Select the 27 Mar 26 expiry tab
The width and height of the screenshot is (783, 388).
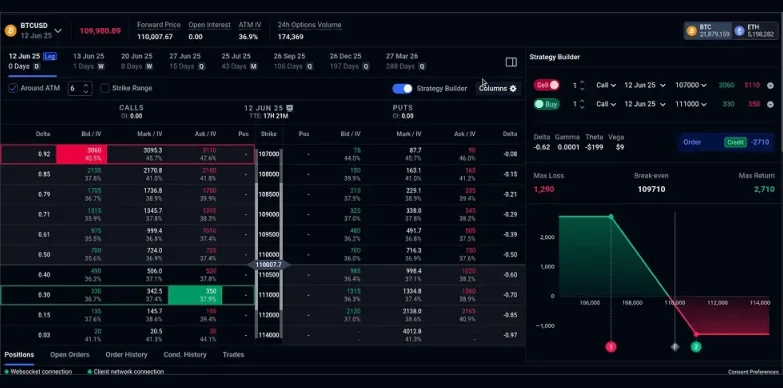click(x=405, y=61)
